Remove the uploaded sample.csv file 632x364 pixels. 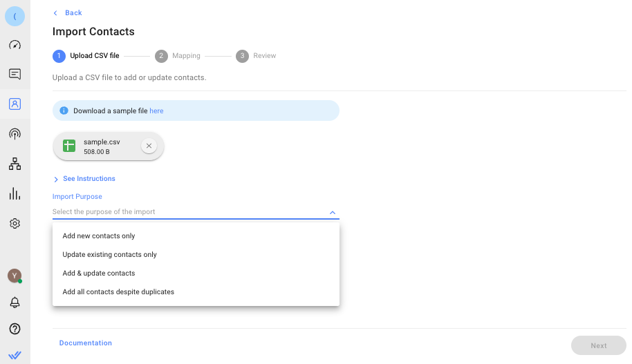(x=149, y=146)
